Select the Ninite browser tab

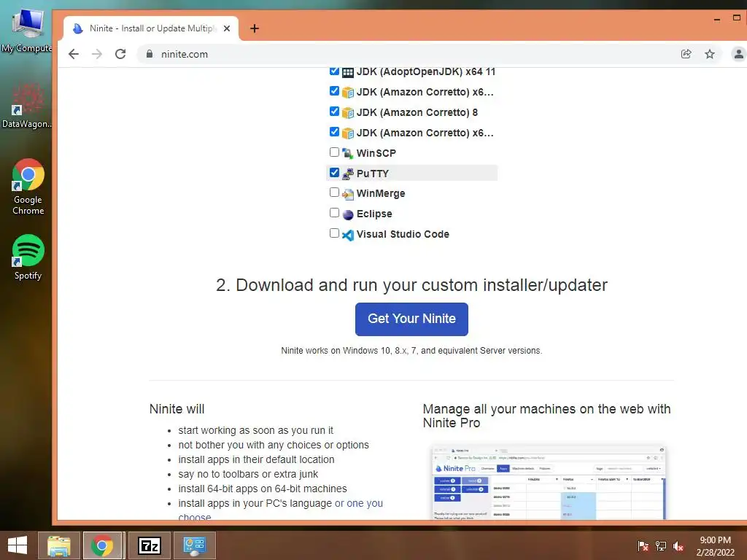point(152,28)
